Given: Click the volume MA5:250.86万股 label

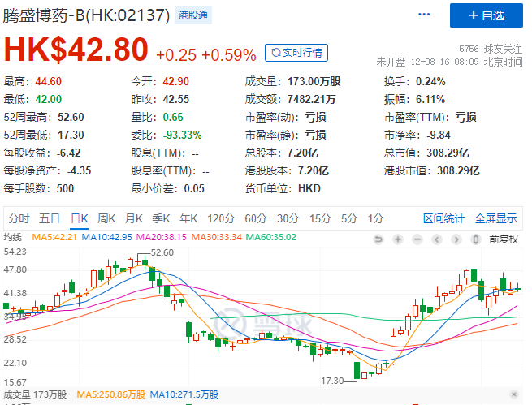Looking at the screenshot, I should tap(111, 394).
